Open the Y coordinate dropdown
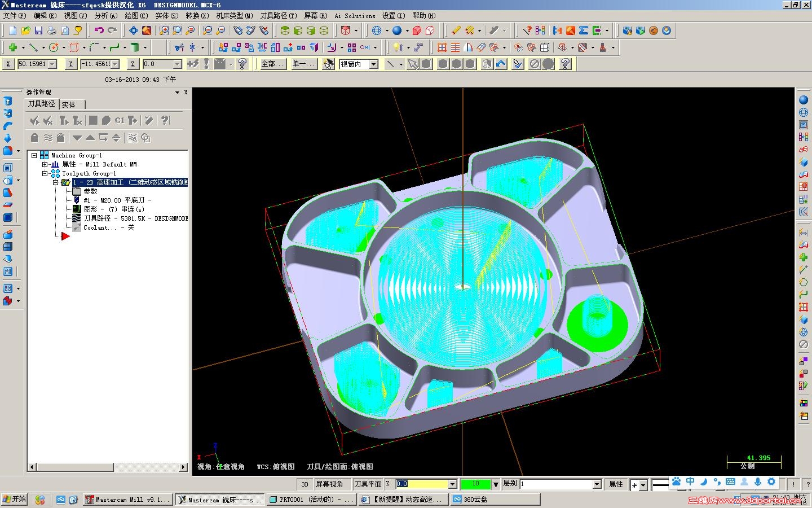The width and height of the screenshot is (812, 508). 116,64
